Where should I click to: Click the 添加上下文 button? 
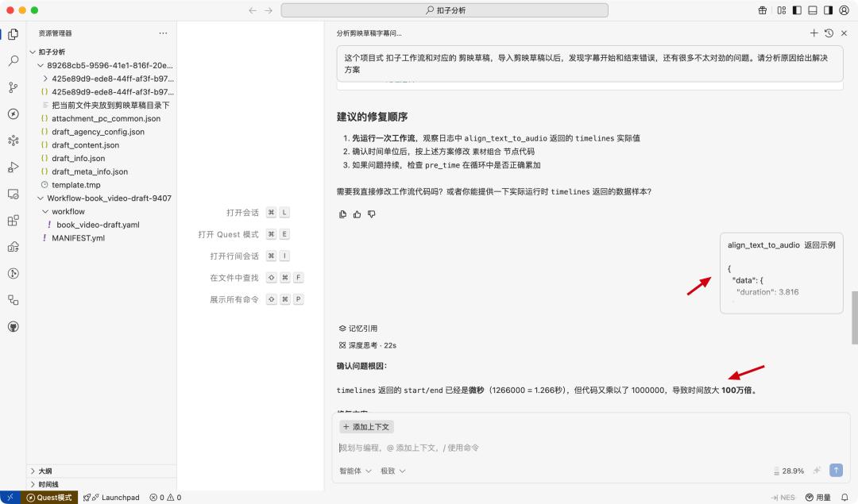tap(366, 426)
